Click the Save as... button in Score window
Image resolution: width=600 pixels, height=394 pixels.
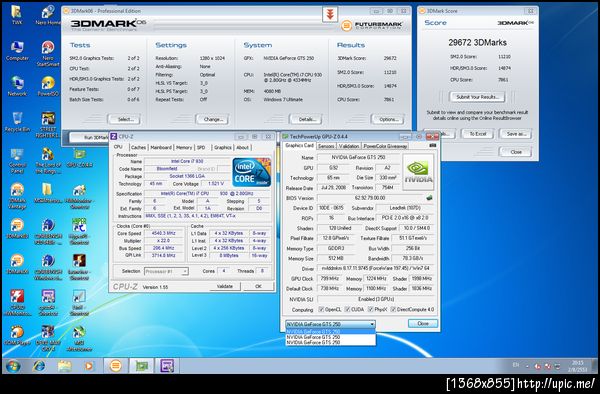(515, 134)
